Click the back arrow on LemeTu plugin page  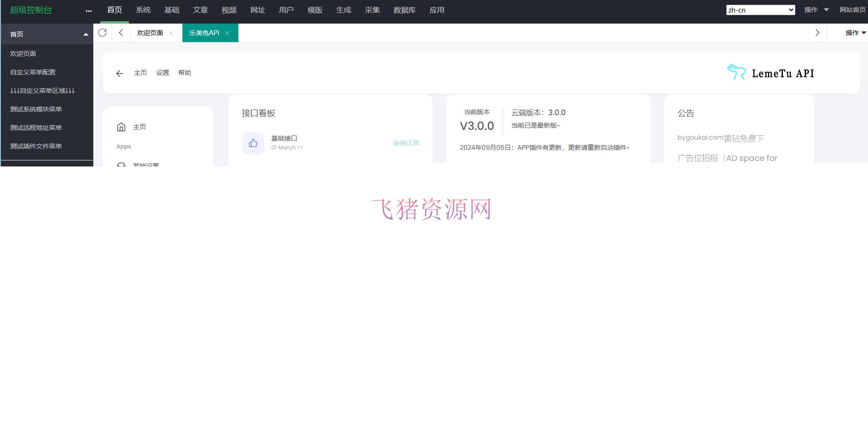[x=120, y=73]
